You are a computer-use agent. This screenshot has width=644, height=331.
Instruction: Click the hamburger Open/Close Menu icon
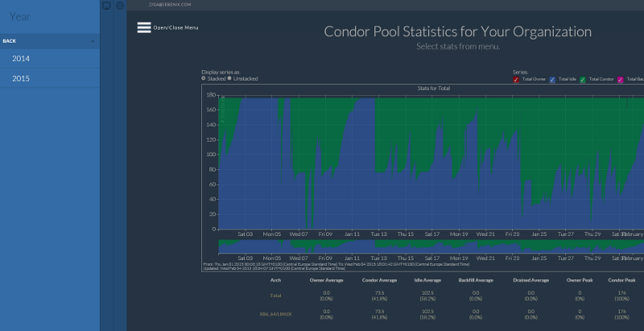(144, 27)
